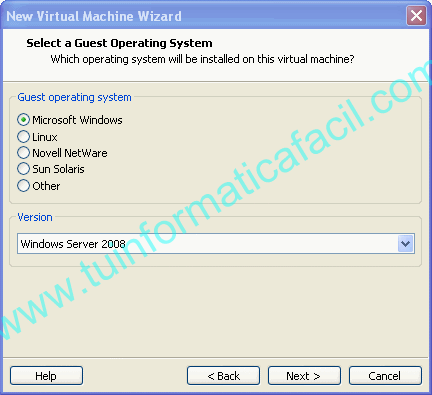Viewport: 432px width, 395px height.
Task: Click the Help button
Action: coord(46,376)
